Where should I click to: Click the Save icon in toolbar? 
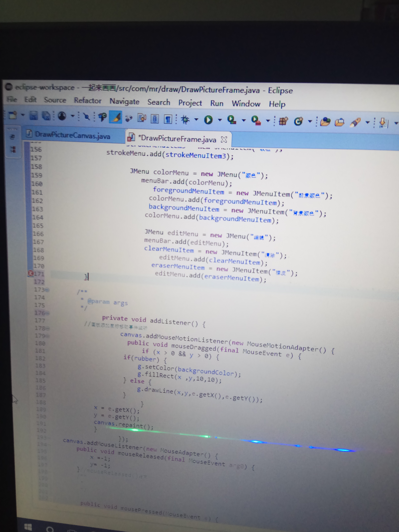(x=34, y=116)
